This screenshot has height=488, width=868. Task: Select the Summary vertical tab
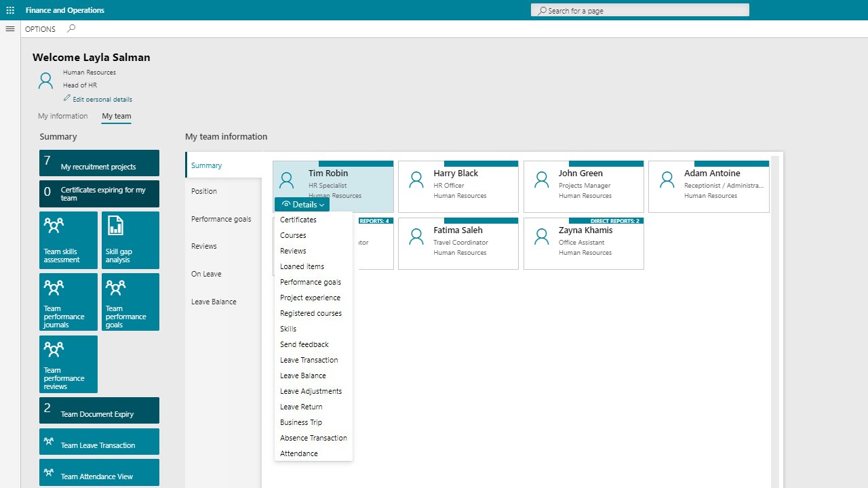pos(223,165)
